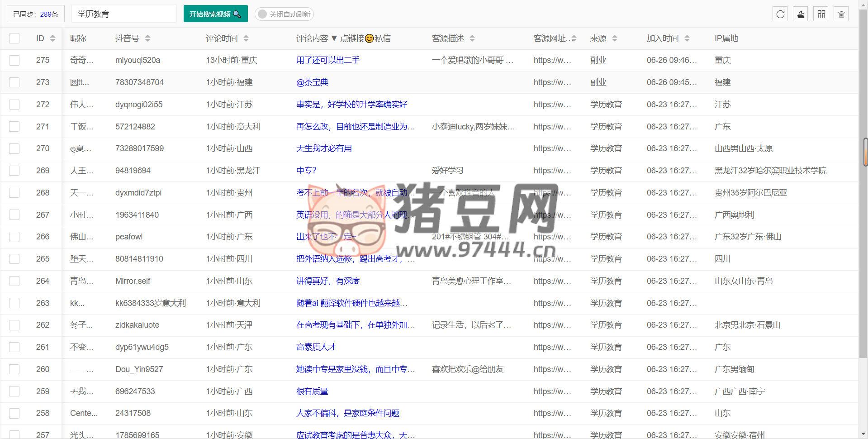Tick the checkbox for row ID 275

[x=14, y=60]
